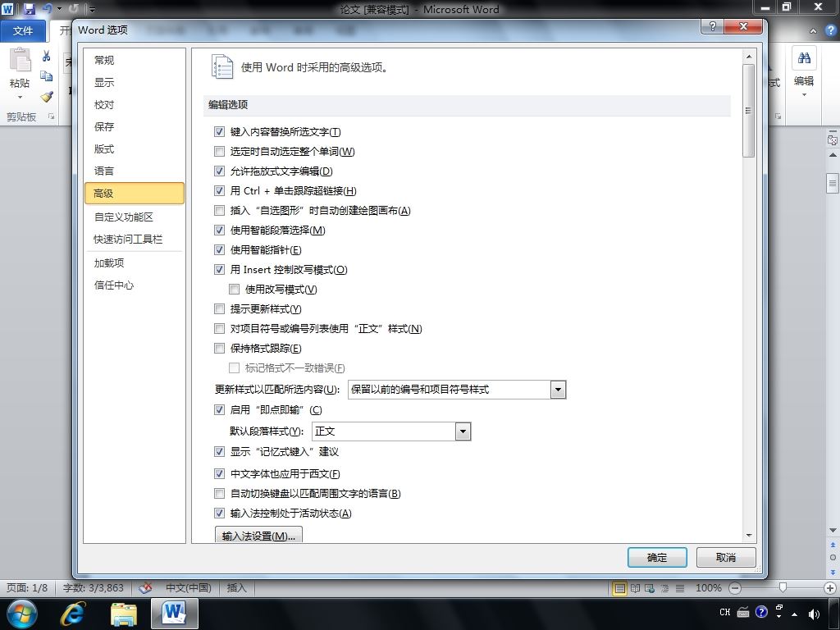Click the Copy icon in clipboard group
840x630 pixels.
tap(47, 76)
